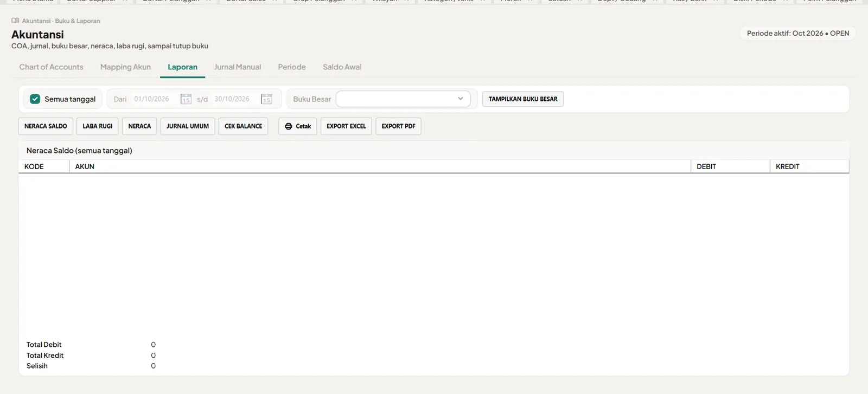The height and width of the screenshot is (394, 868).
Task: Click the 'Neraca Saldo (semua tanggal)' heading
Action: click(79, 151)
